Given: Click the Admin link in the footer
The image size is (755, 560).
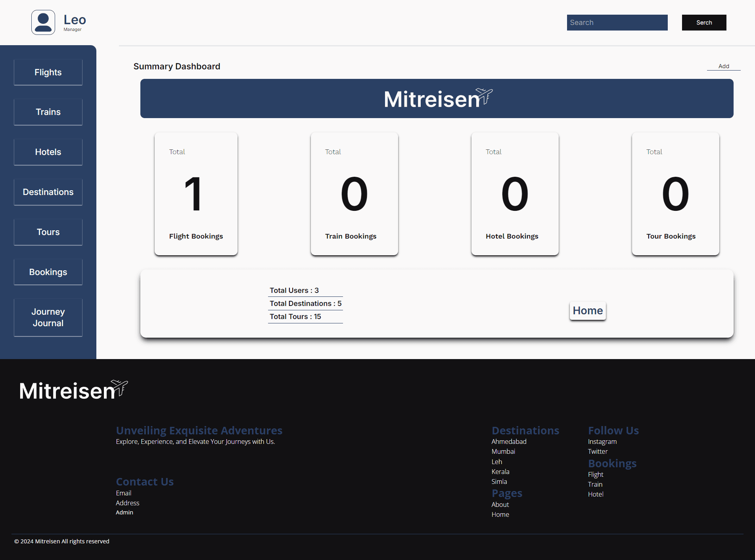Looking at the screenshot, I should click(x=125, y=512).
